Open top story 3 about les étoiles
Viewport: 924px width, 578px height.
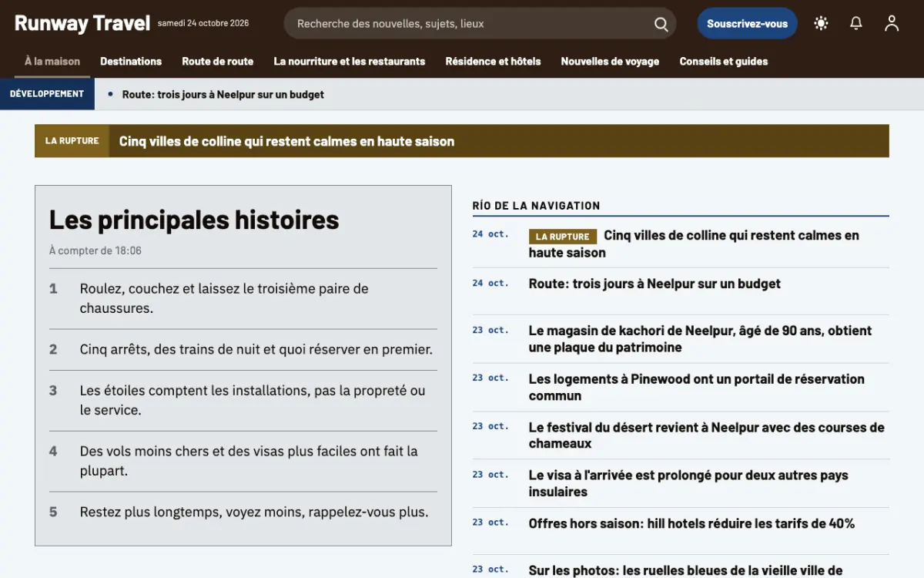[x=243, y=400]
